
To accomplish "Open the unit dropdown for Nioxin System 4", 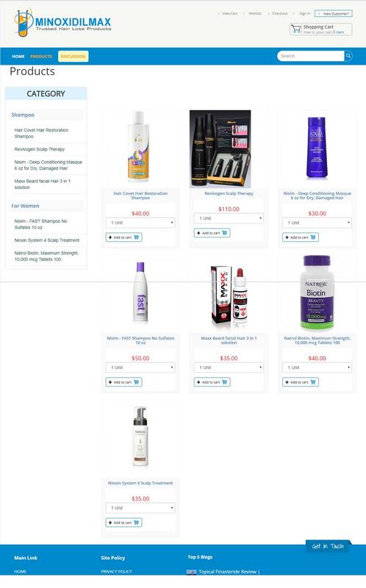I will [140, 508].
